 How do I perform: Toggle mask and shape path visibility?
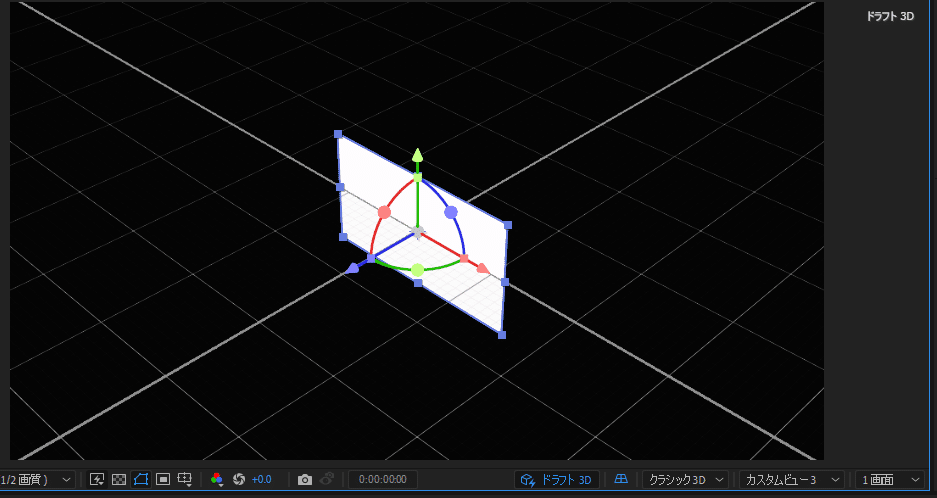(x=141, y=479)
